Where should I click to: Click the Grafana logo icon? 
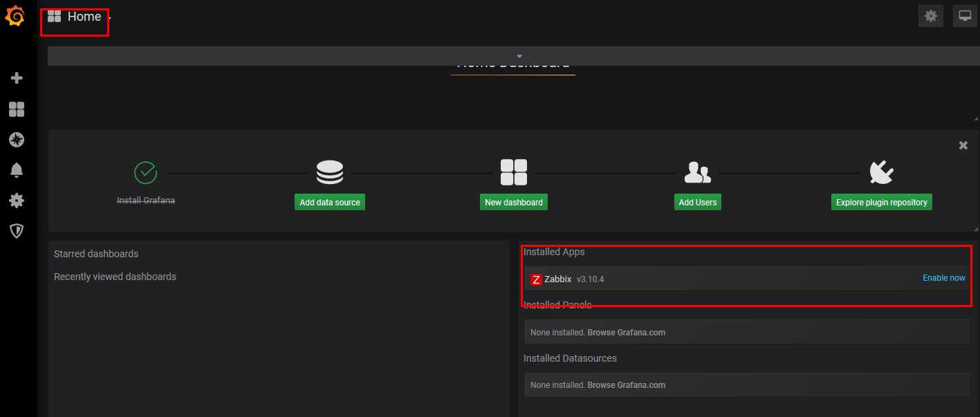click(x=15, y=17)
